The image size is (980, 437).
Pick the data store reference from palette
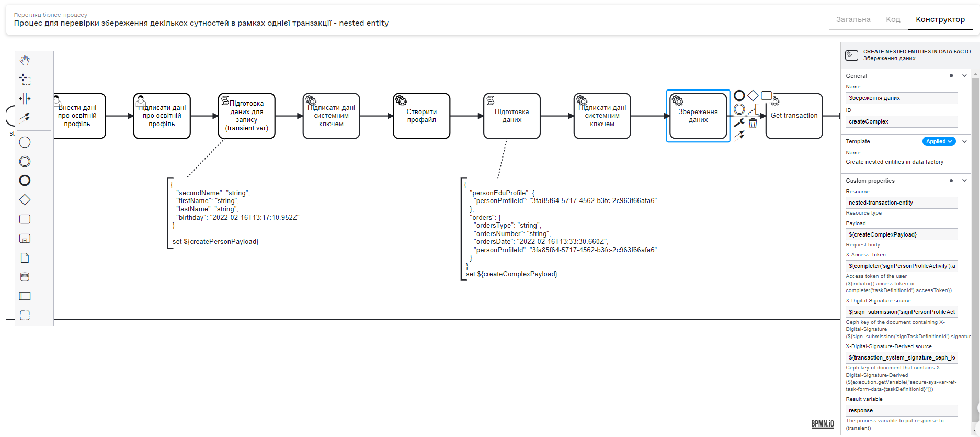point(25,277)
